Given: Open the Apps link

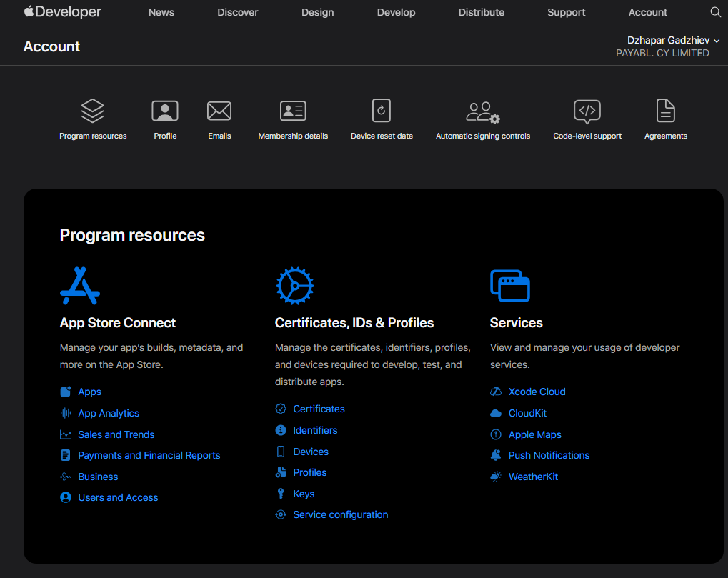Looking at the screenshot, I should (89, 392).
